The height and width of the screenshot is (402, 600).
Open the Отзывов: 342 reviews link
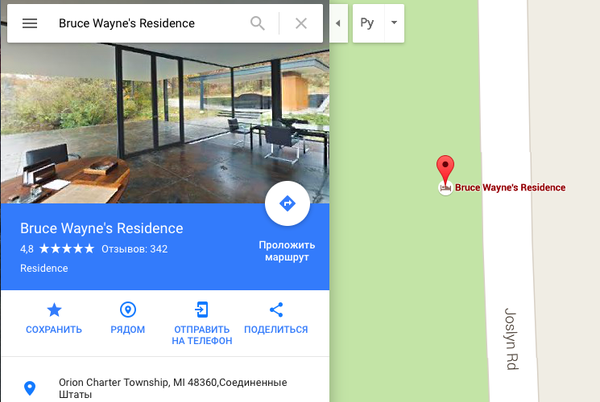coord(134,249)
